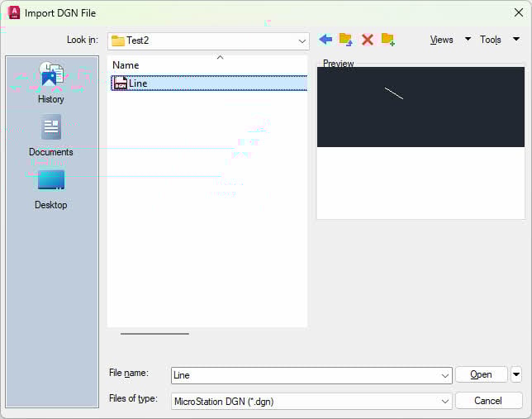Screen dimensions: 532x419
Task: Open the Tools dropdown arrow
Action: pyautogui.click(x=516, y=39)
